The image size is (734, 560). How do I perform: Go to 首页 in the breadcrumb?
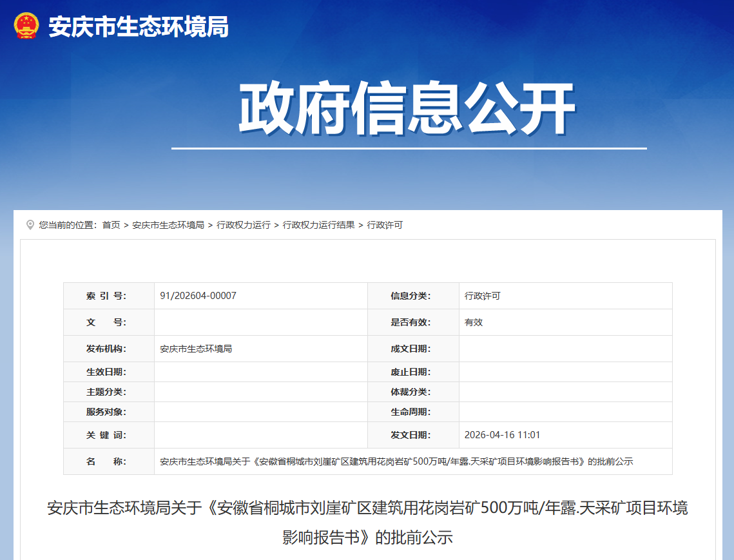111,225
